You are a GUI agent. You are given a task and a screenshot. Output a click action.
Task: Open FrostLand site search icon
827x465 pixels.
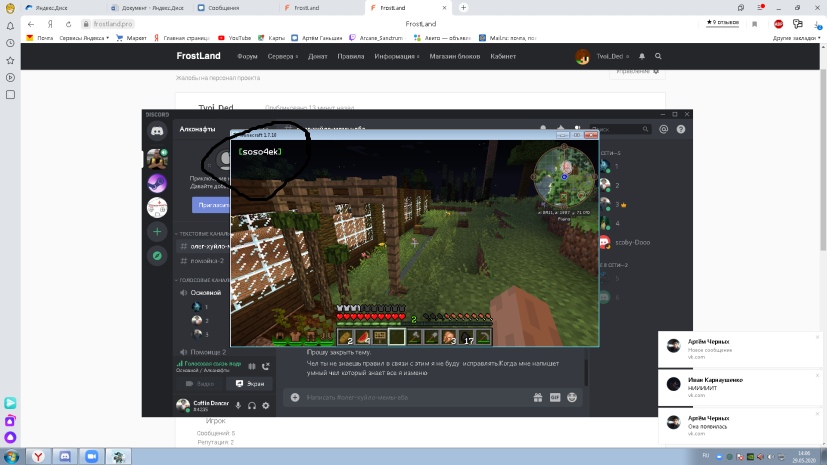pos(658,56)
